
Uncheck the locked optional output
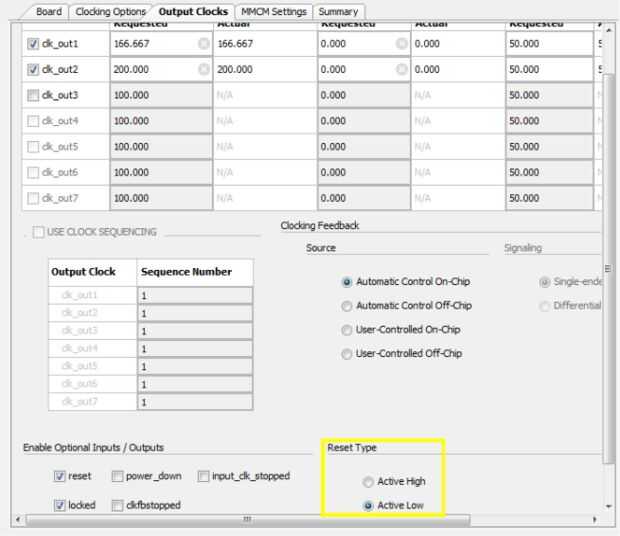pyautogui.click(x=59, y=505)
